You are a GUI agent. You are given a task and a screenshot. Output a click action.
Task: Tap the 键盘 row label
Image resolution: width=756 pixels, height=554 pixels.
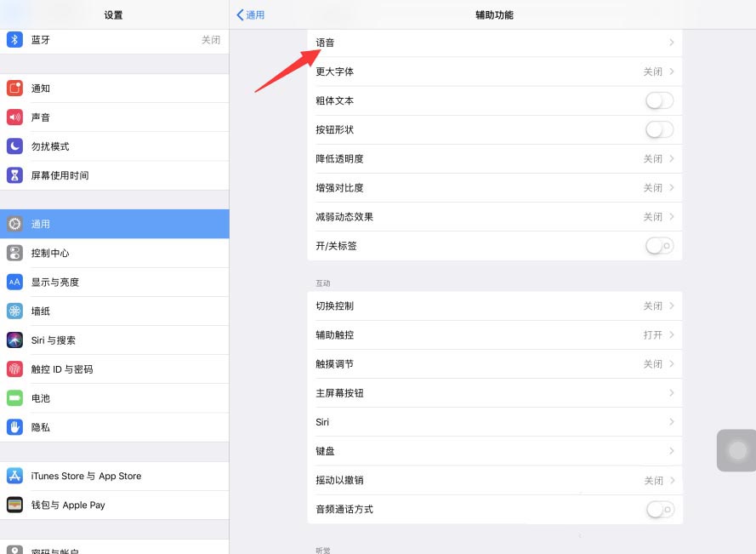[x=325, y=451]
